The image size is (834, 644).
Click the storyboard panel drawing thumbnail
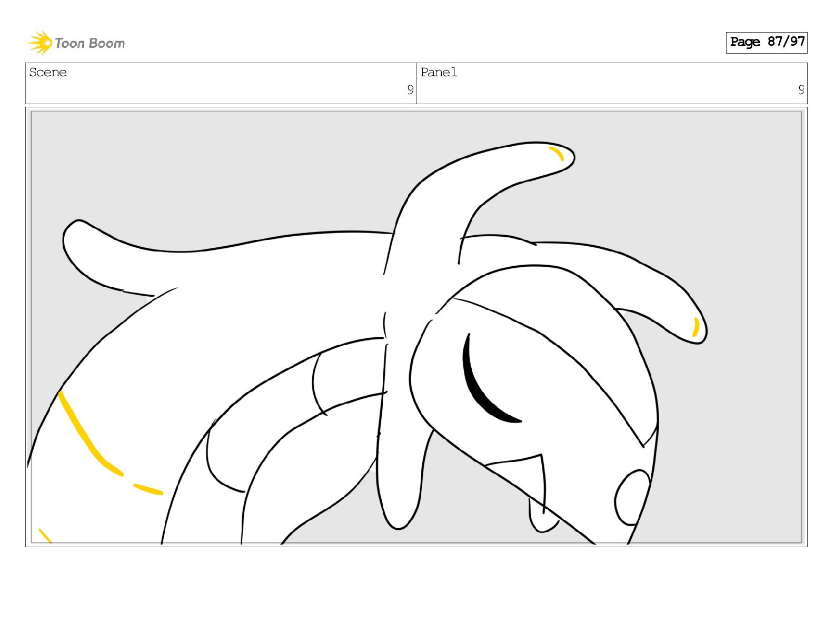(x=416, y=327)
